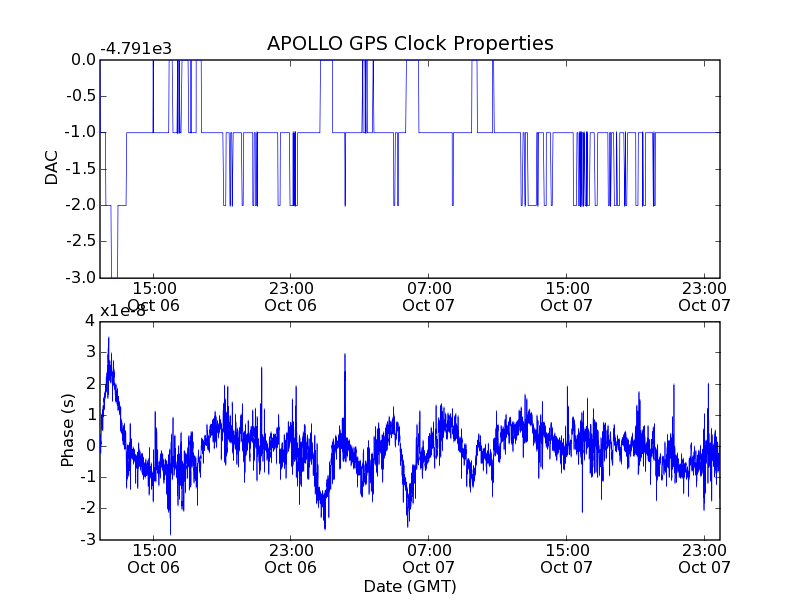Pick the "1" tick label on the Phase axis
800x600 pixels.
click(x=91, y=415)
